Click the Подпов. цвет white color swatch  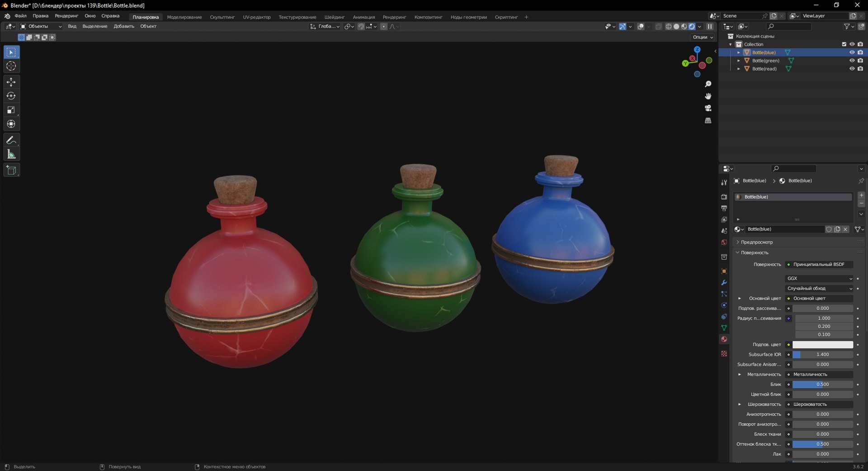pos(823,345)
